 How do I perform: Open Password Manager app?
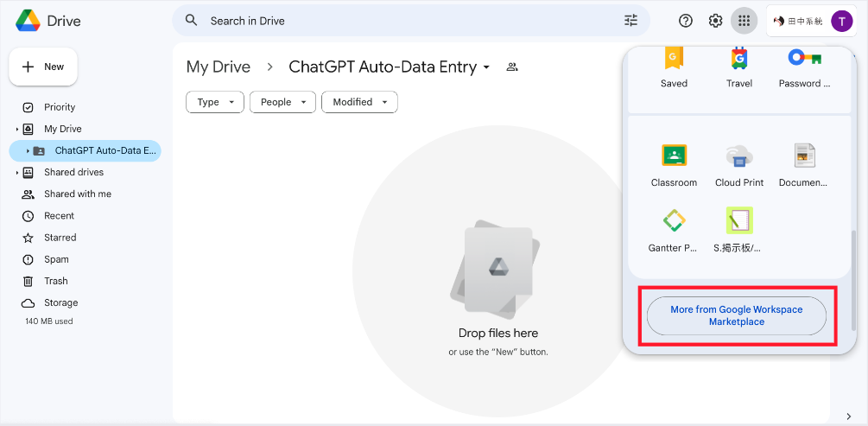804,67
